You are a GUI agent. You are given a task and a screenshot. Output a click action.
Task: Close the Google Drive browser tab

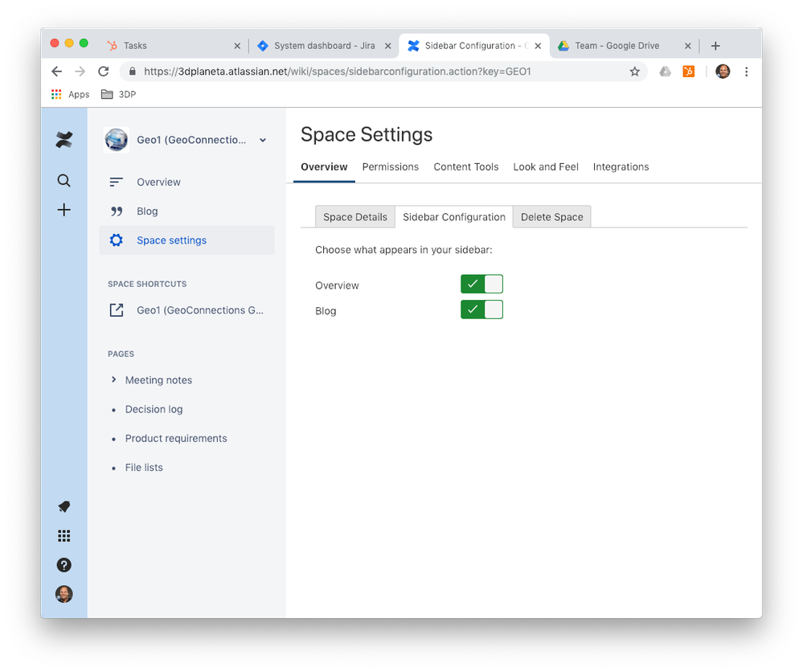[x=688, y=46]
